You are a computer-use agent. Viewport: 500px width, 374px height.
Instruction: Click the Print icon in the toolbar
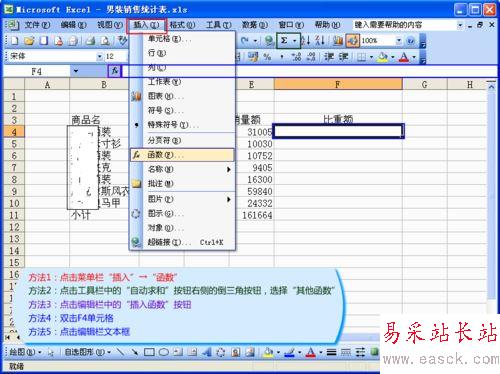coord(90,41)
